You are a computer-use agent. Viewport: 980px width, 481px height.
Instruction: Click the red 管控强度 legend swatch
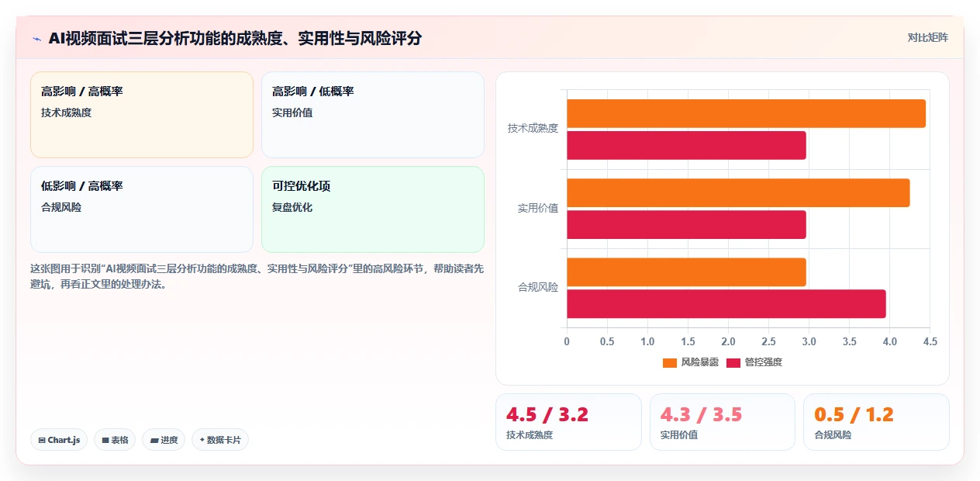tap(733, 363)
